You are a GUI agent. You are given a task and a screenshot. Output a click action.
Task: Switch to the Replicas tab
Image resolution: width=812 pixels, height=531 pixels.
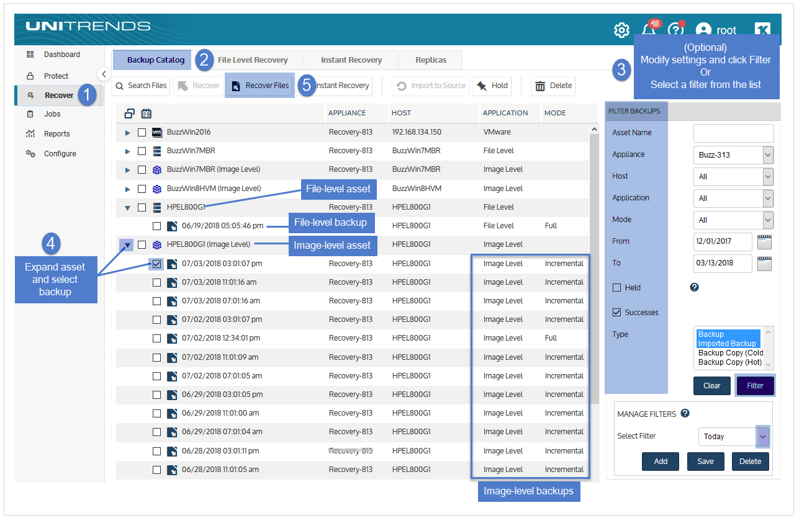point(431,60)
